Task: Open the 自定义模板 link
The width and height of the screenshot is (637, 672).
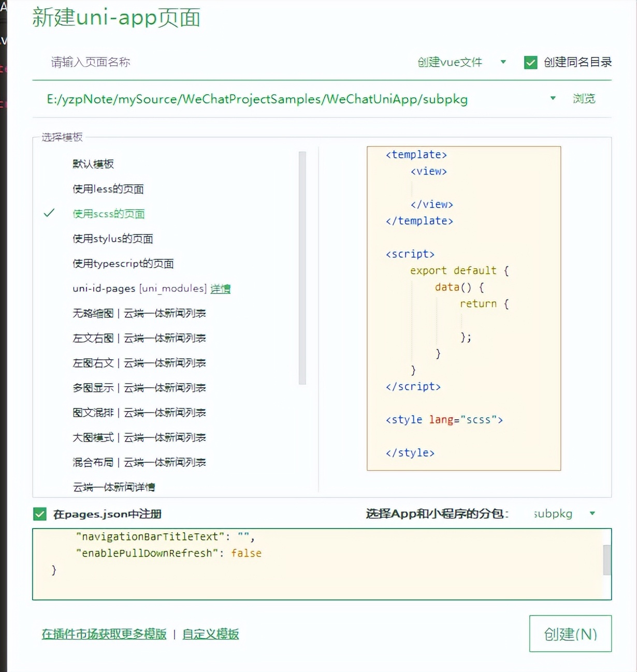Action: pyautogui.click(x=210, y=634)
